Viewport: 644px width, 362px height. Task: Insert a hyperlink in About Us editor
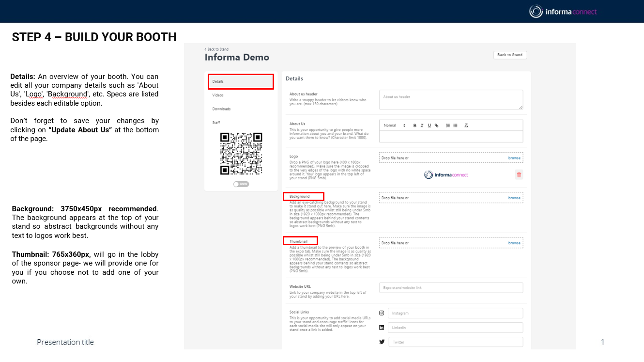[x=436, y=126]
